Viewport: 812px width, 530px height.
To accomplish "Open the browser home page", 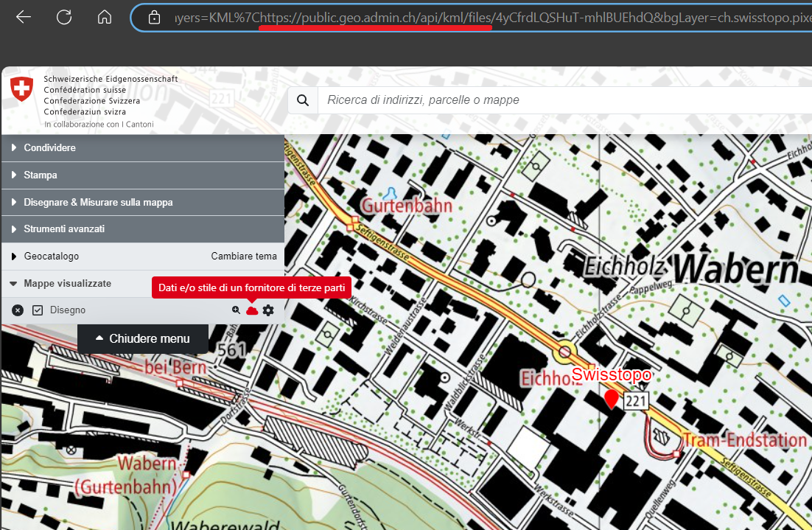I will (x=105, y=17).
